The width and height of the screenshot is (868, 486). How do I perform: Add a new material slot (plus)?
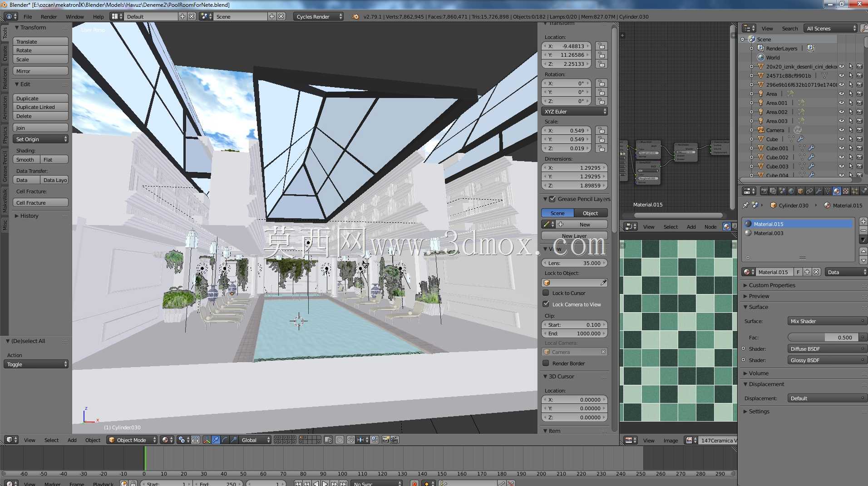click(x=863, y=221)
